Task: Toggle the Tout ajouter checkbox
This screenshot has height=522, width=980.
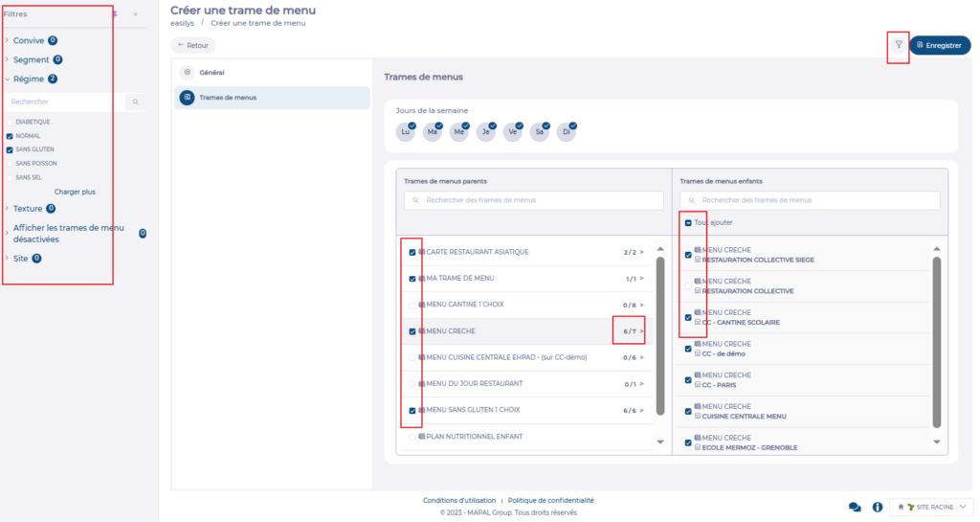Action: click(x=688, y=223)
